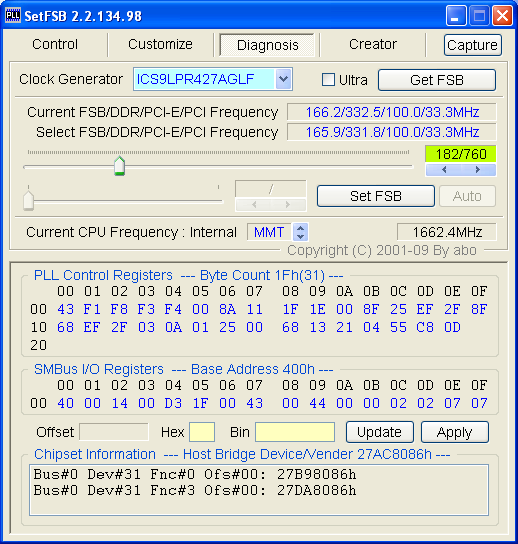Viewport: 518px width, 544px height.
Task: Click the SetFSB PLL title bar icon
Action: (x=13, y=16)
